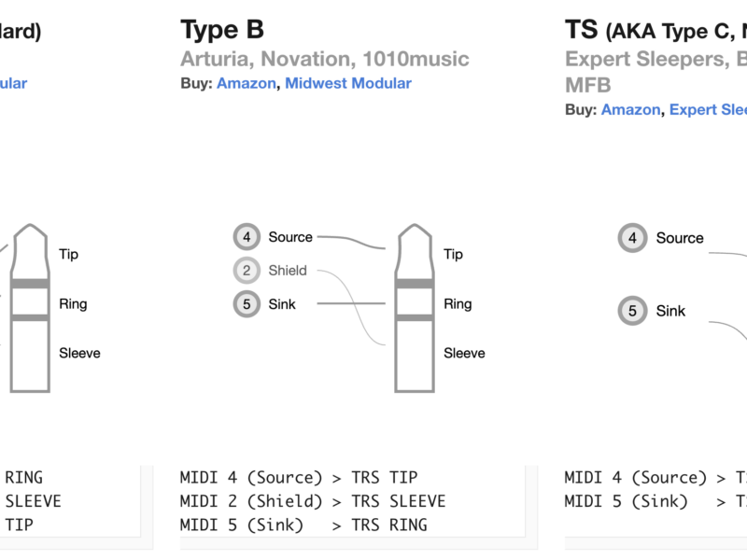Click the Type B heading
Viewport: 747px width, 560px height.
pos(222,30)
